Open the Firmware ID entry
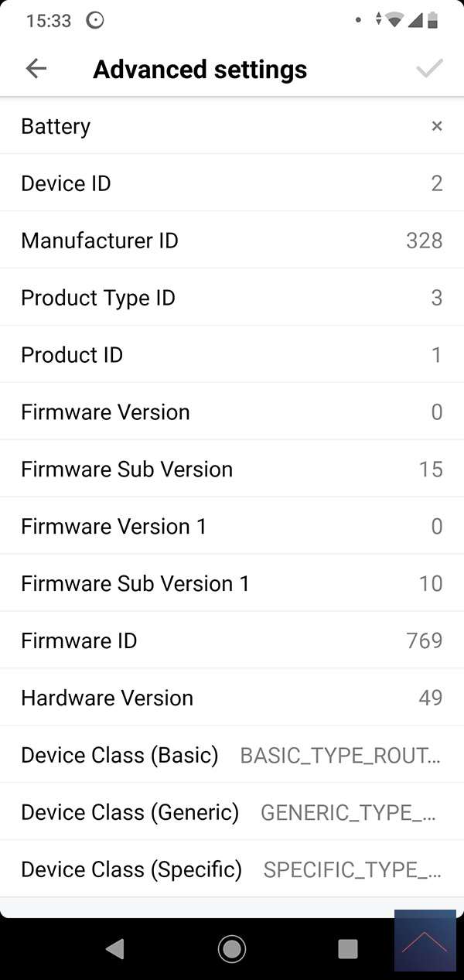464x980 pixels. coord(232,640)
